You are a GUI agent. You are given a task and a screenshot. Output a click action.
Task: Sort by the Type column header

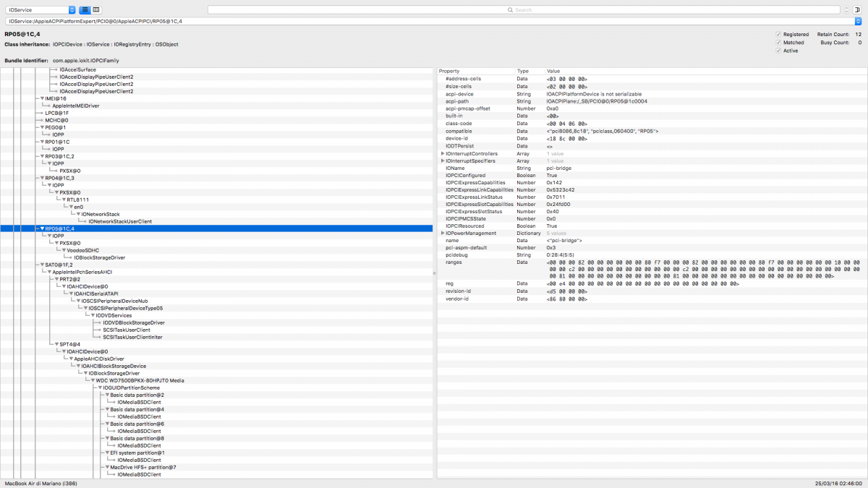pyautogui.click(x=529, y=71)
